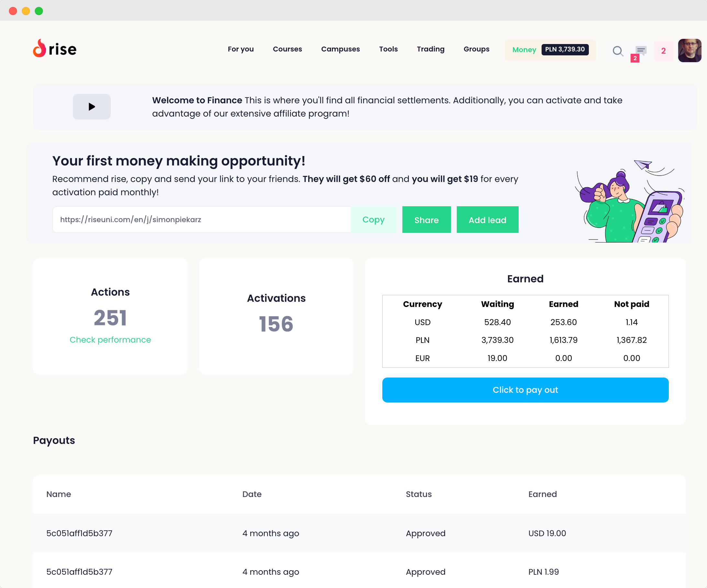Open the chat messages icon
This screenshot has height=588, width=707.
click(x=640, y=51)
